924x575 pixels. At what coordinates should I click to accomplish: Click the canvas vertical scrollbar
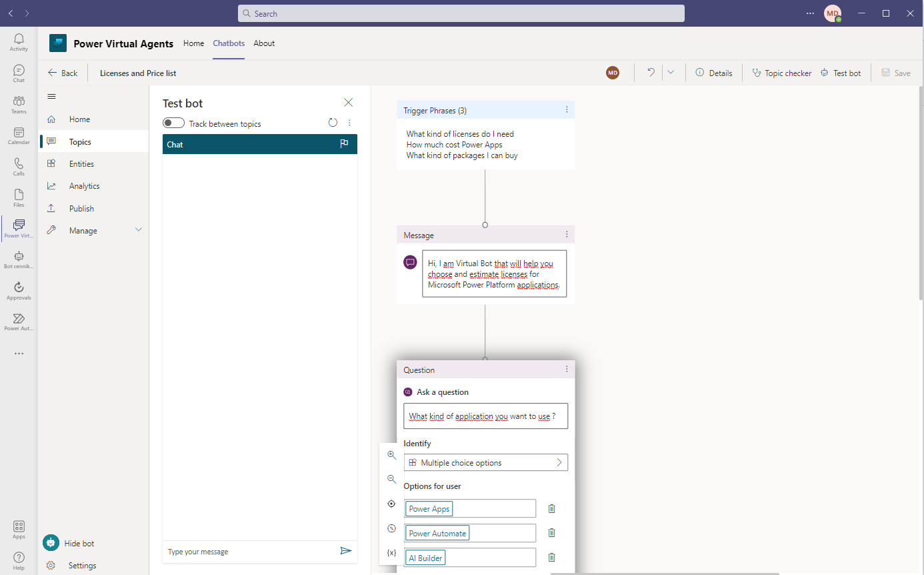click(x=921, y=193)
